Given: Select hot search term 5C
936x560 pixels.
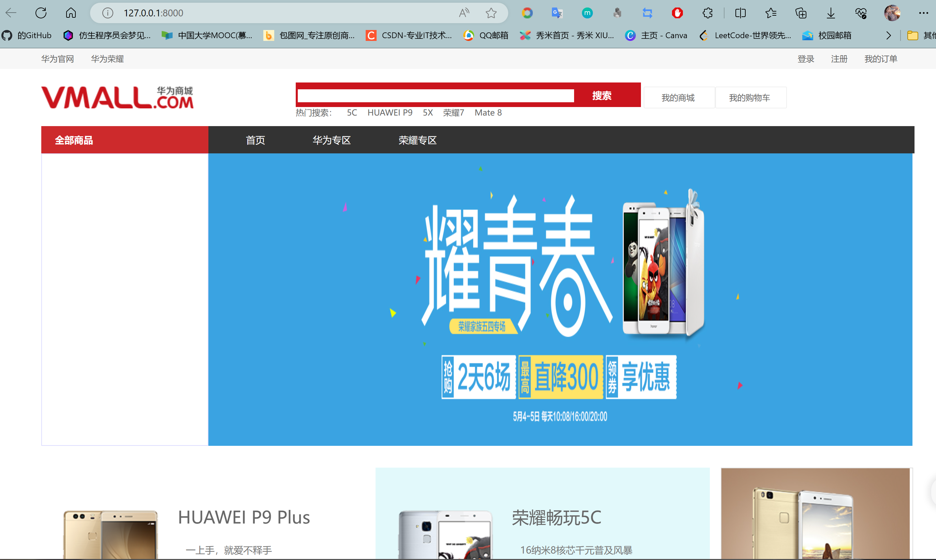Looking at the screenshot, I should pyautogui.click(x=352, y=112).
